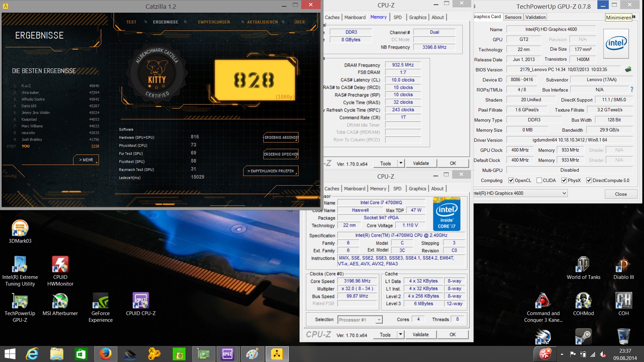644x362 pixels.
Task: Launch the COH desktop shortcut
Action: (624, 304)
